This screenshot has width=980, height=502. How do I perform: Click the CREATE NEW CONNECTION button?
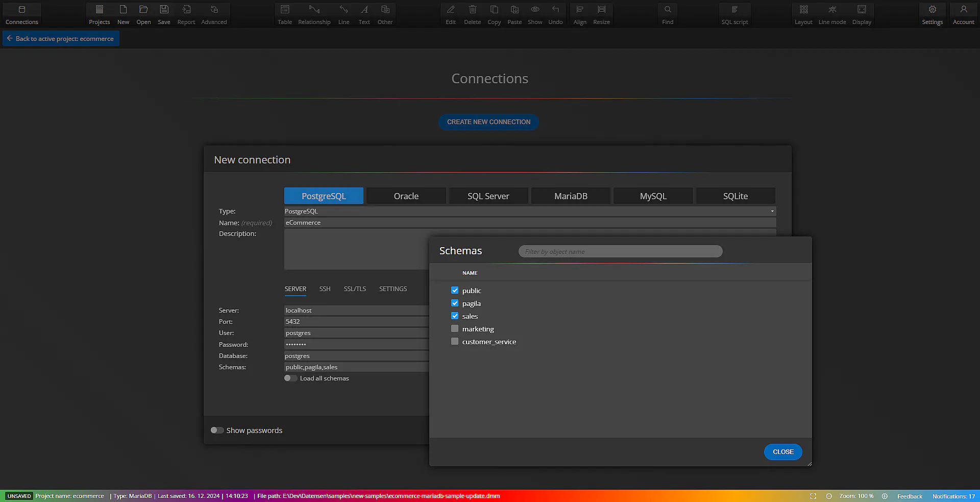coord(488,122)
